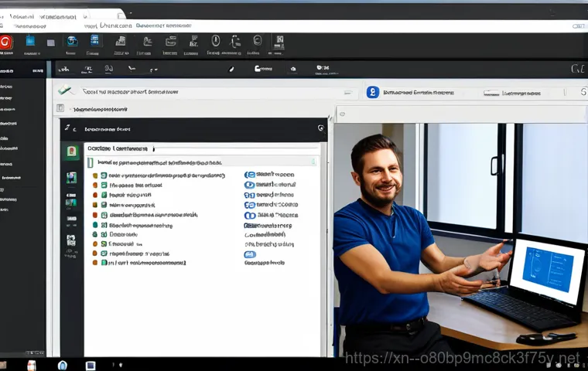This screenshot has width=588, height=371.
Task: Open the blue app icon in the taskbar
Action: point(63,365)
